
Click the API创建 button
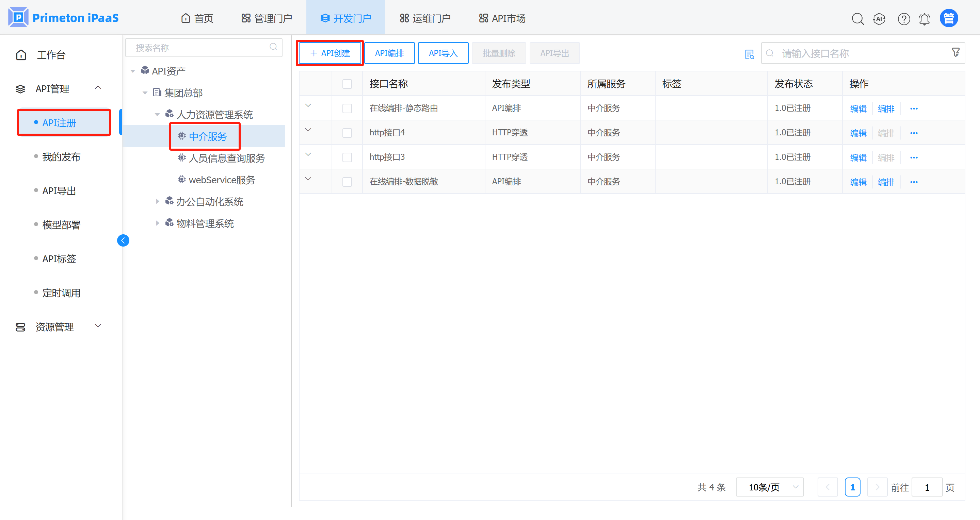click(x=330, y=53)
